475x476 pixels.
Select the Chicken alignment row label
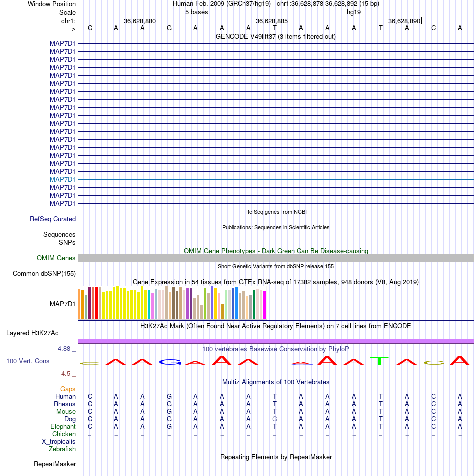pos(64,434)
